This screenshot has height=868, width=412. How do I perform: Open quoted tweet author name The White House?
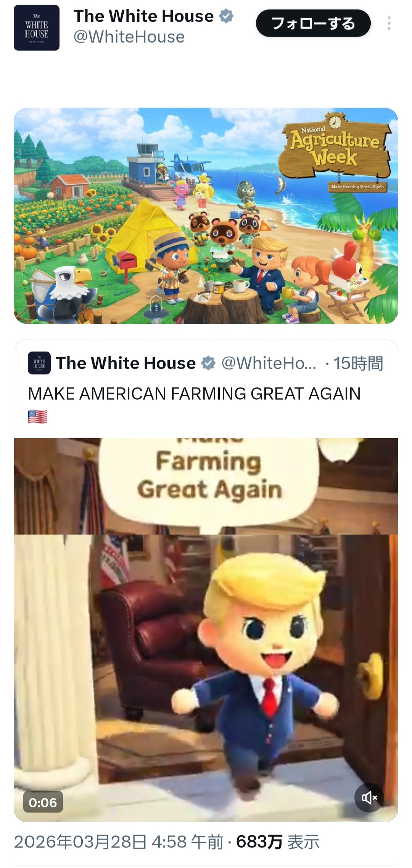coord(126,363)
